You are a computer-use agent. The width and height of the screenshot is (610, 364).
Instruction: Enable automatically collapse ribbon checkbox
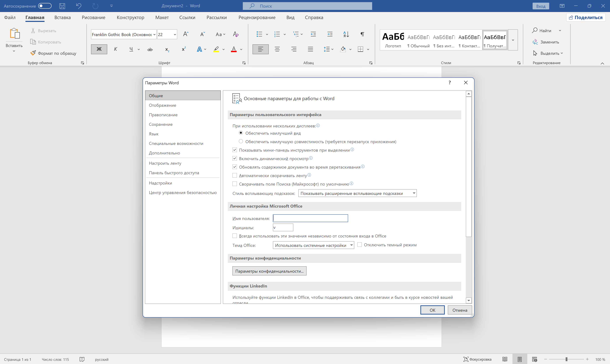[x=235, y=175]
